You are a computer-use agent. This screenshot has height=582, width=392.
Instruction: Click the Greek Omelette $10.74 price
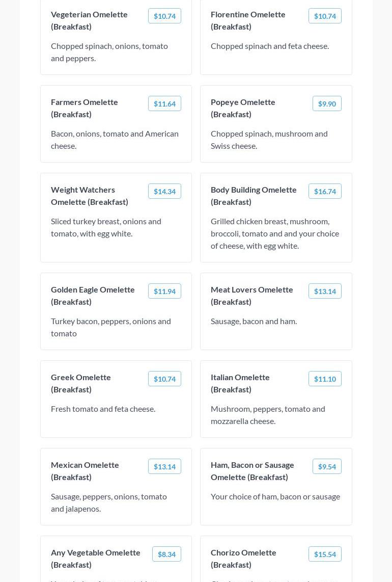tap(164, 379)
